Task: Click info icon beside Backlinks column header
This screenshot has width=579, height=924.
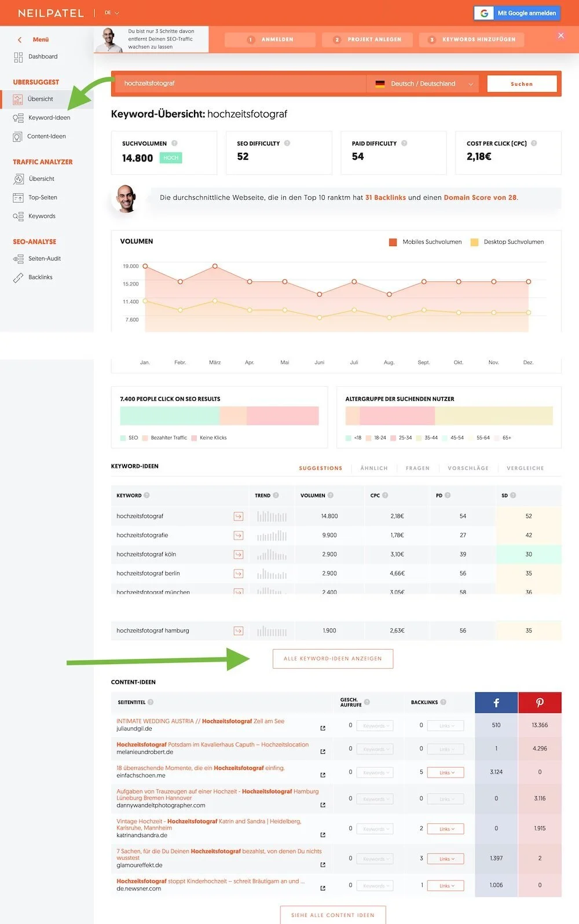Action: coord(443,702)
